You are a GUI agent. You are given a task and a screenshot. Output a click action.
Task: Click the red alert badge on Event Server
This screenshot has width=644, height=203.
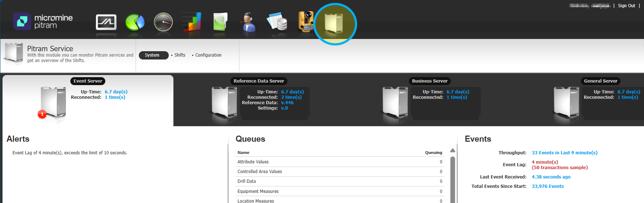tap(42, 114)
